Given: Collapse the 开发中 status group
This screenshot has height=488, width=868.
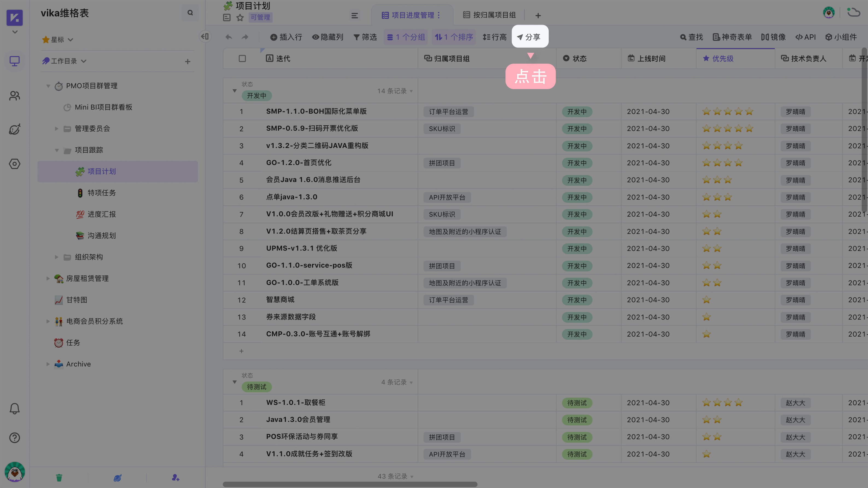Looking at the screenshot, I should (x=235, y=91).
